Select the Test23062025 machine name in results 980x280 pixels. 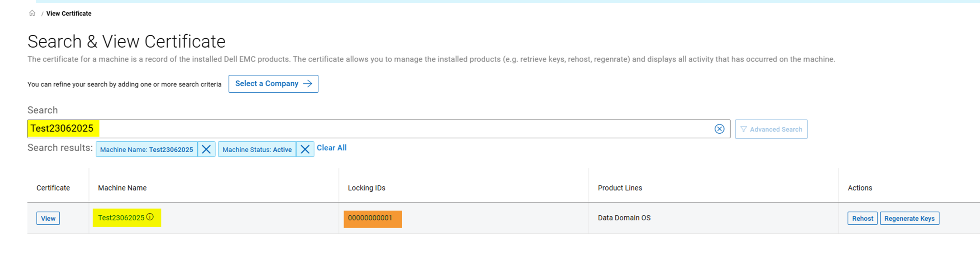tap(121, 218)
